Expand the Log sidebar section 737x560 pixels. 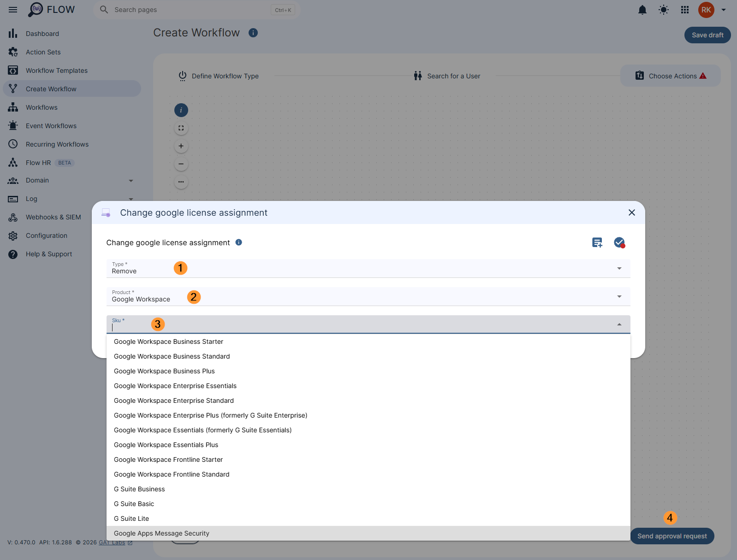[72, 199]
